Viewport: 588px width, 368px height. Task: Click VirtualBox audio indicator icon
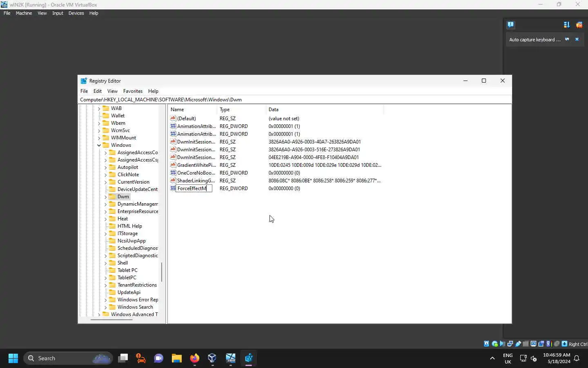tap(502, 344)
